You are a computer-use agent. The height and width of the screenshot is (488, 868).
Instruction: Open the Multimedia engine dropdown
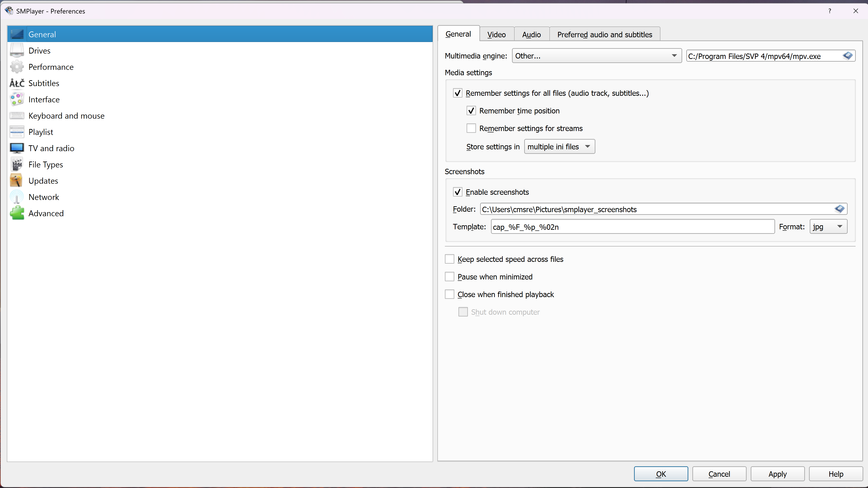tap(597, 56)
